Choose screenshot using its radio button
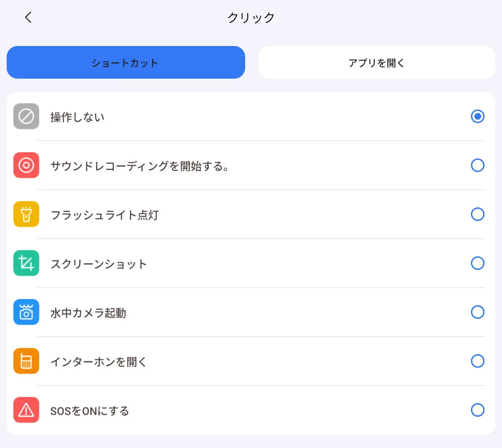The width and height of the screenshot is (502, 448). tap(478, 263)
